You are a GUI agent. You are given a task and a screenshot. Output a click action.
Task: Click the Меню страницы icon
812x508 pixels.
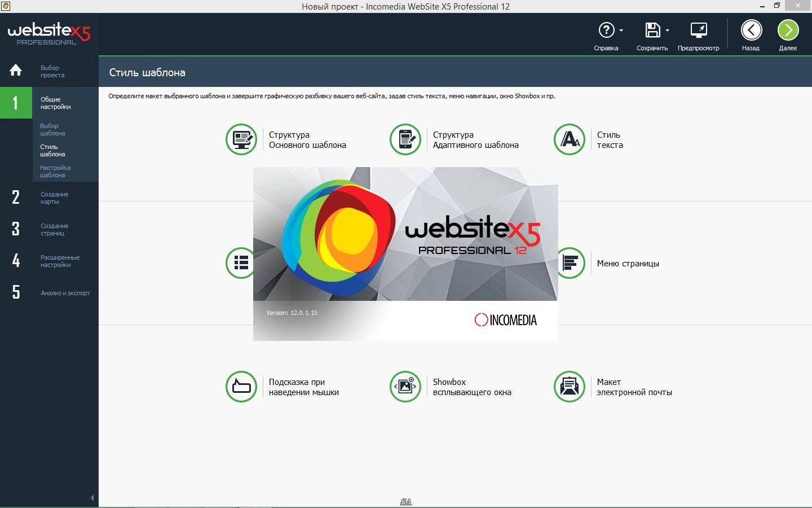(x=571, y=263)
